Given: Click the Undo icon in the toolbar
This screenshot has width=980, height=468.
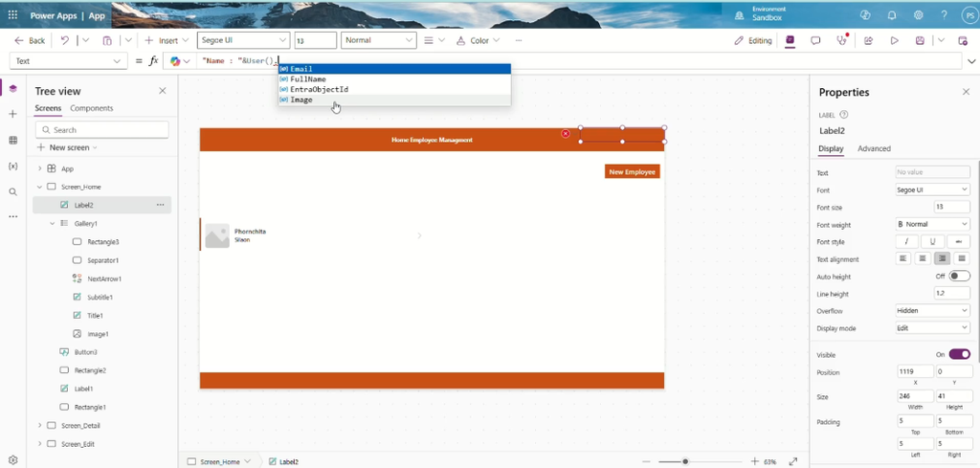Looking at the screenshot, I should tap(65, 40).
